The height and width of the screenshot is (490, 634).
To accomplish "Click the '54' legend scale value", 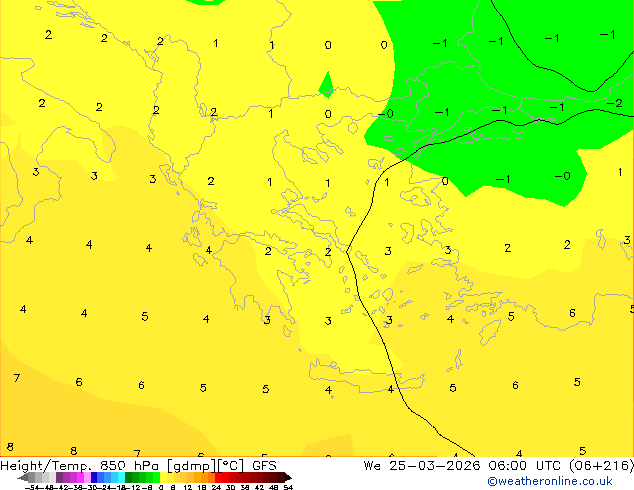I will pos(288,487).
